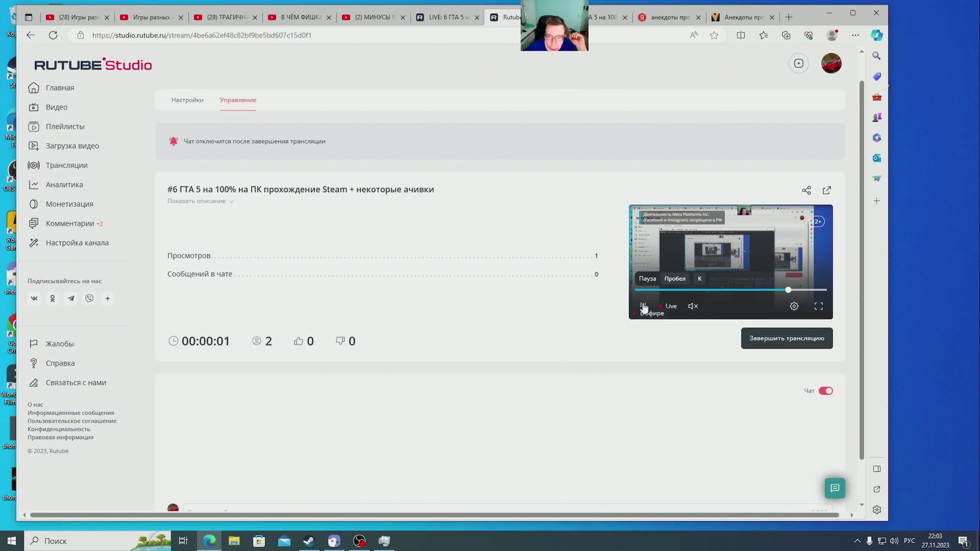Click the Telegram social icon in sidebar

pos(71,298)
